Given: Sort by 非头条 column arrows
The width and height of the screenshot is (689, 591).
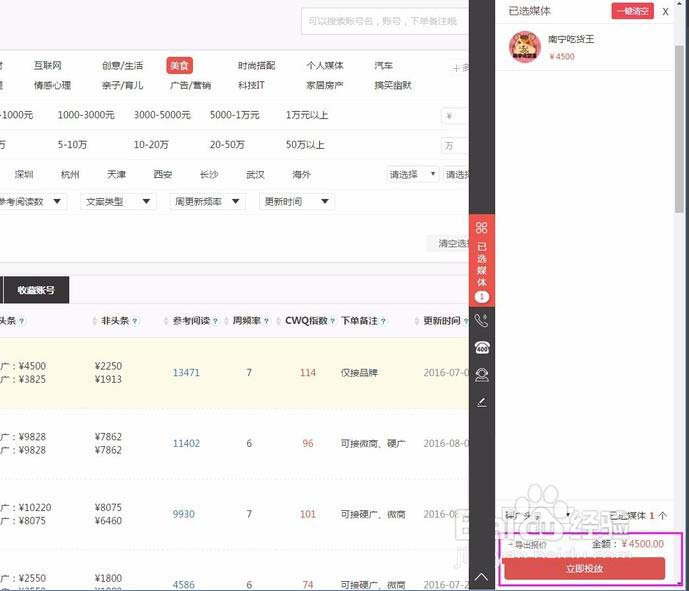Looking at the screenshot, I should [x=94, y=321].
